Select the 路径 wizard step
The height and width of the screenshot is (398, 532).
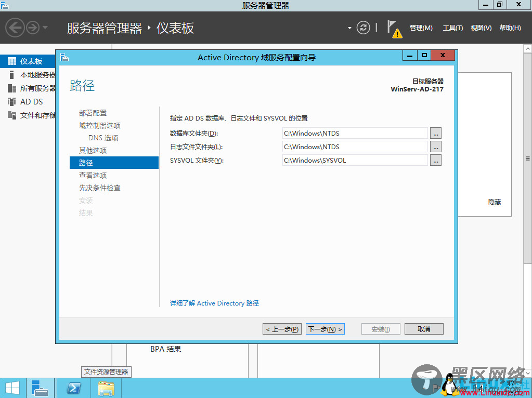[114, 163]
